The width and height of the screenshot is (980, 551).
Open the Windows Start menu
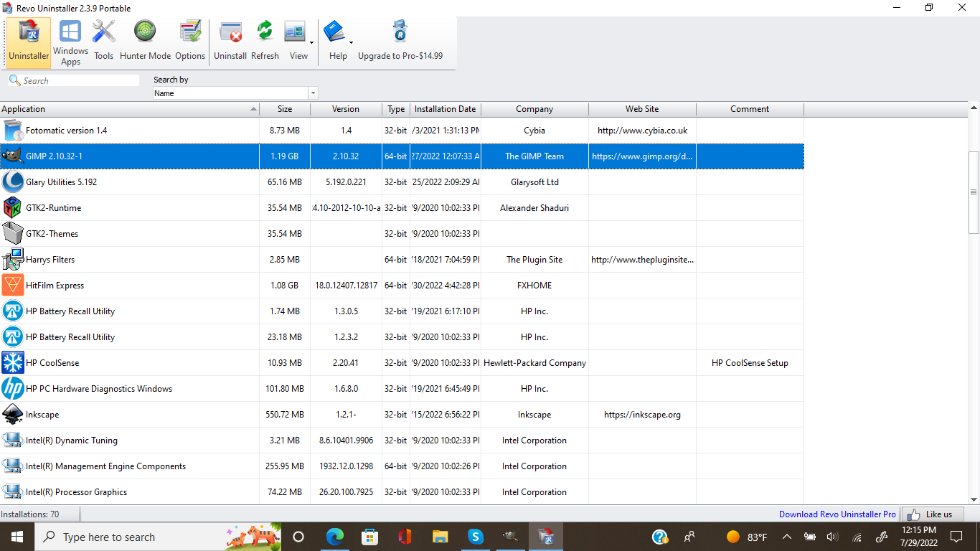(17, 537)
